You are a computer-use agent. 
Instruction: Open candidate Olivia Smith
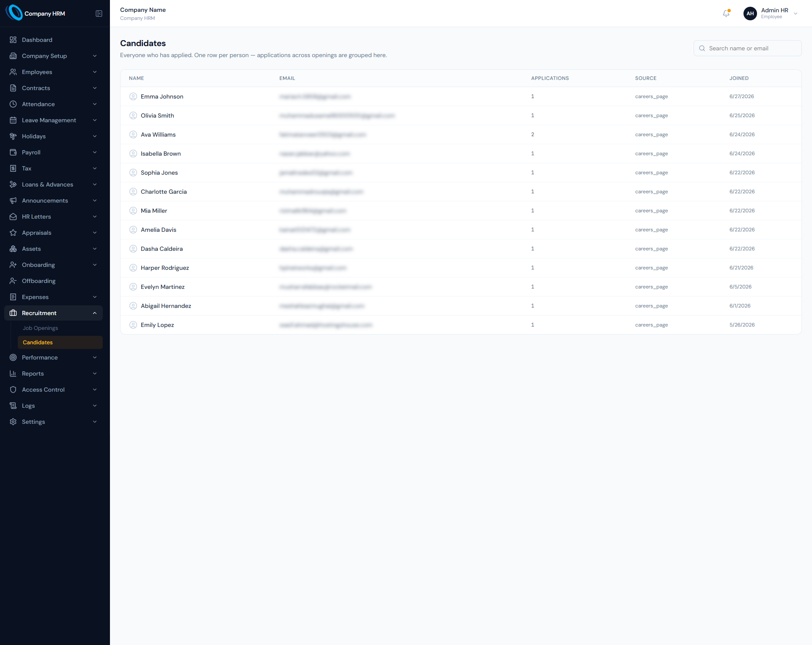click(x=157, y=115)
